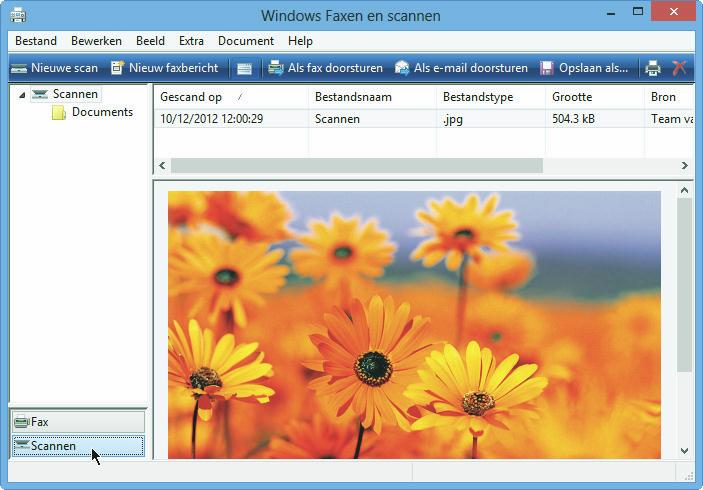Click Opslaan als... in toolbar
The height and width of the screenshot is (490, 703).
584,68
